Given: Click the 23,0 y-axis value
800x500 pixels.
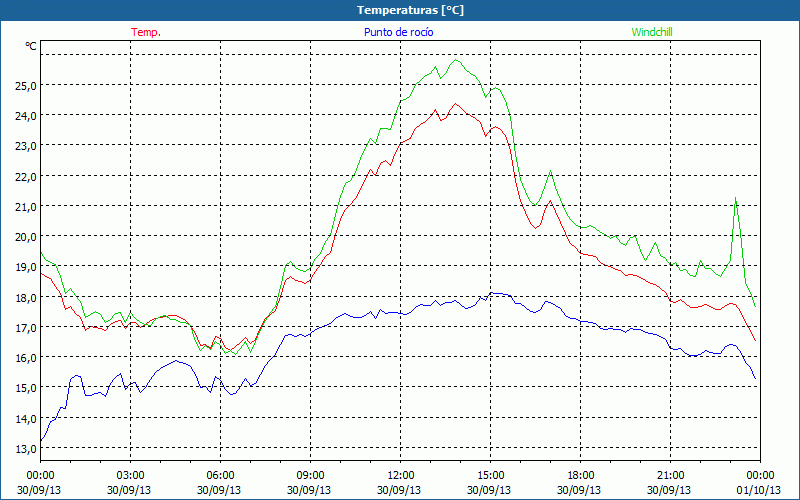Looking at the screenshot, I should point(26,146).
